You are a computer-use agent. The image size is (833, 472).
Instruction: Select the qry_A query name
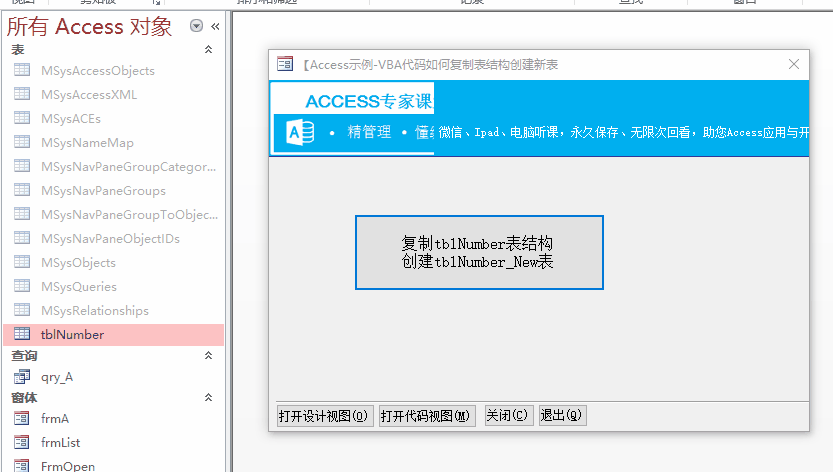57,377
